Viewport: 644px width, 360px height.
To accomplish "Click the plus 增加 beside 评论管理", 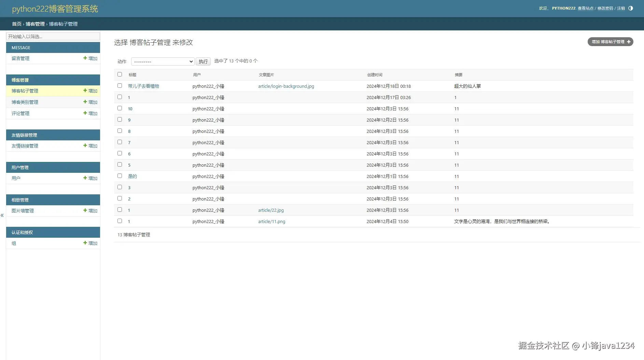I will (90, 113).
